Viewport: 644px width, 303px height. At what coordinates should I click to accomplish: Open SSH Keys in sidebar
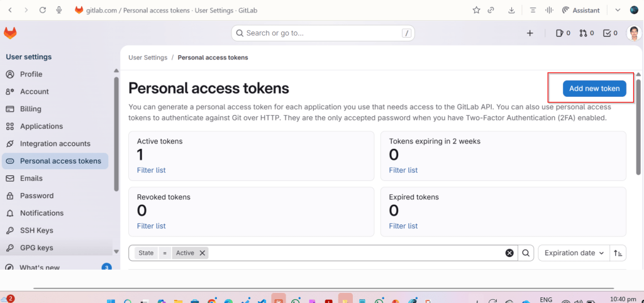(x=36, y=231)
